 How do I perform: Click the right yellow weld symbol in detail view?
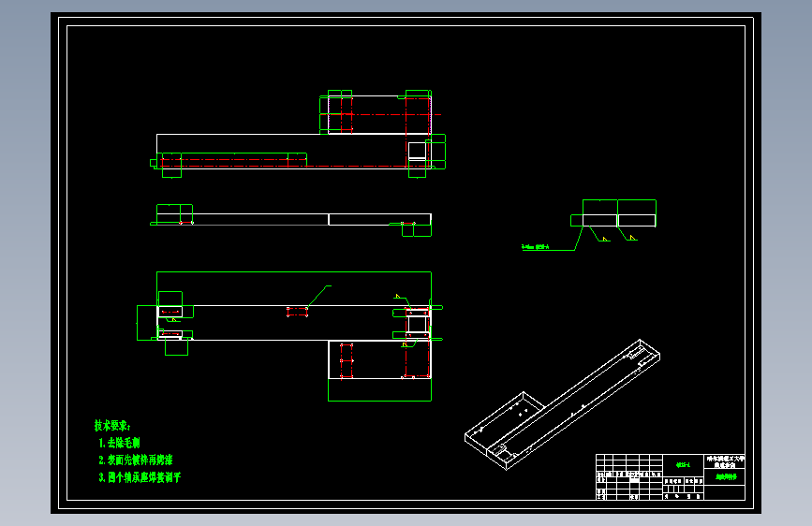(x=633, y=238)
